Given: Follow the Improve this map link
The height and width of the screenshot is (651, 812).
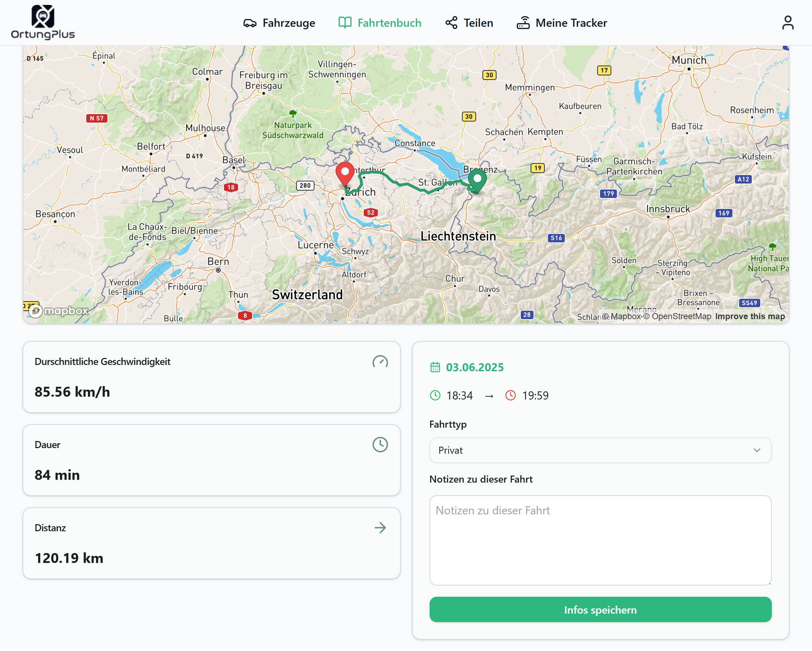Looking at the screenshot, I should pos(750,316).
